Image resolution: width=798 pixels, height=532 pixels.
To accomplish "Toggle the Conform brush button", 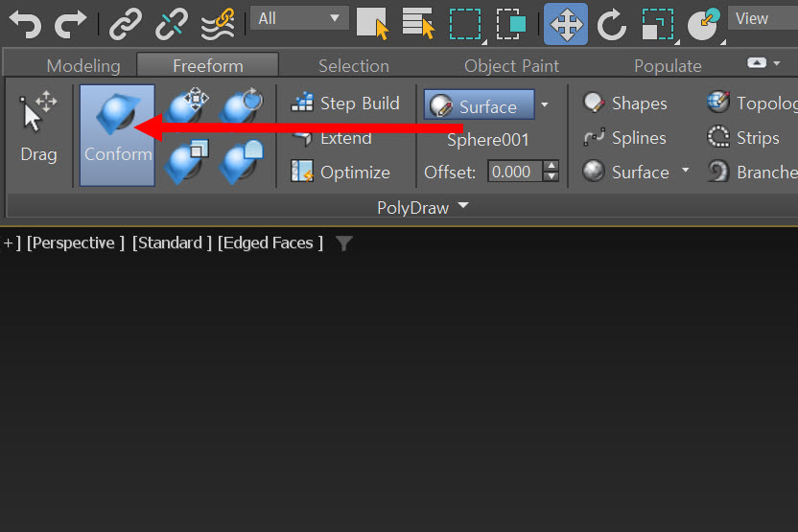I will [x=118, y=135].
